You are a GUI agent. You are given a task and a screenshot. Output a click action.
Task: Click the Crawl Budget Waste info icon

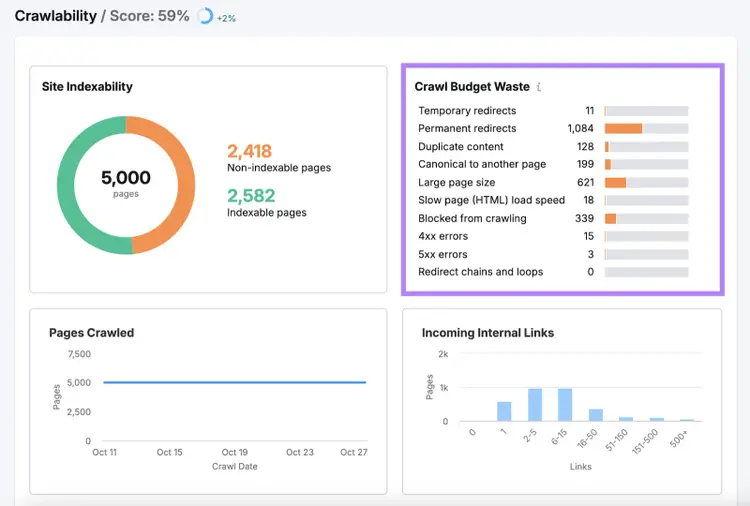point(539,87)
